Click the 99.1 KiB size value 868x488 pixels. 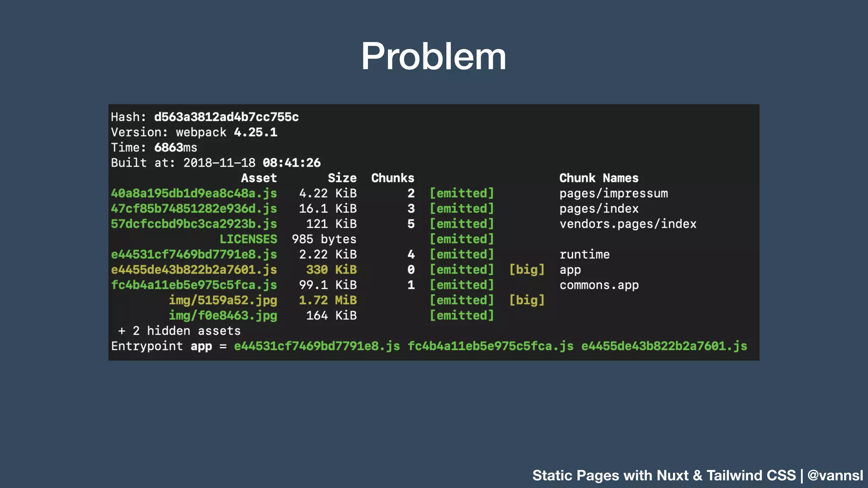click(328, 285)
